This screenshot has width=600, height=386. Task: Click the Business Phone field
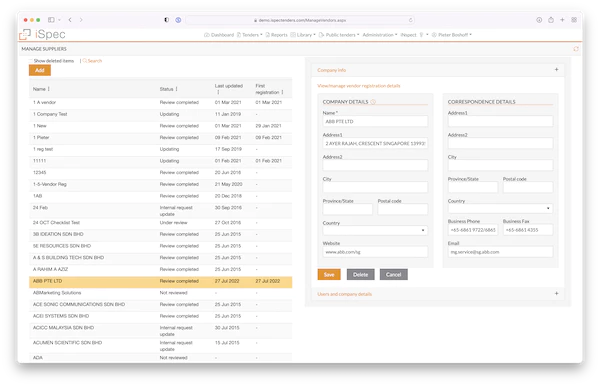tap(473, 230)
